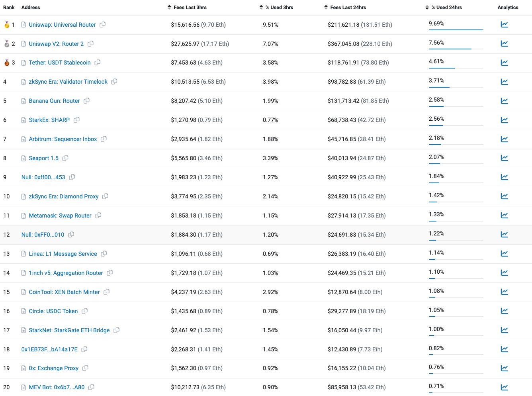Open the StarkEx: SHARP address link
Screen dimensions: 532x396
tap(49, 120)
